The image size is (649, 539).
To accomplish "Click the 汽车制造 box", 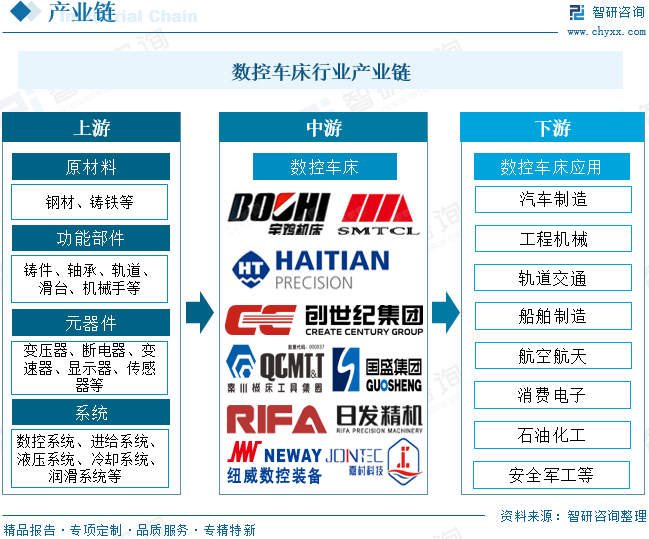I will 553,200.
